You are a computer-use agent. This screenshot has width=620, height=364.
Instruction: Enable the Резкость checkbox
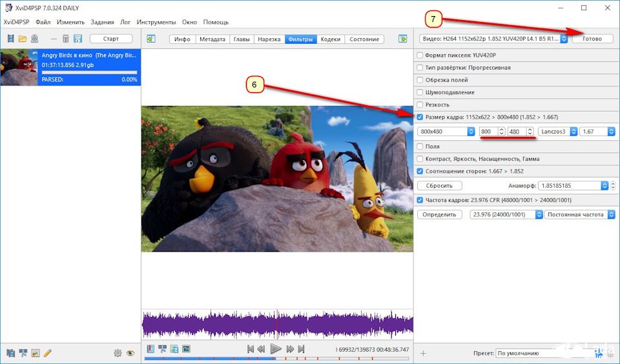420,105
